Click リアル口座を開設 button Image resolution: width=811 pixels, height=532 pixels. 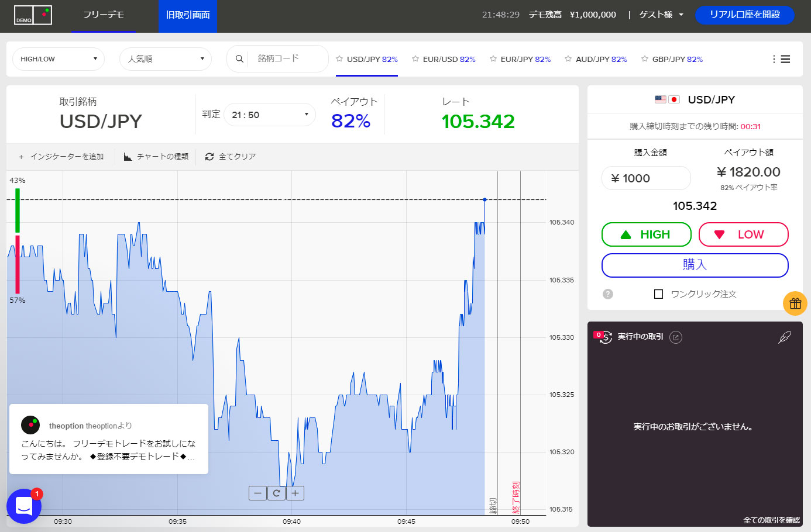tap(745, 15)
